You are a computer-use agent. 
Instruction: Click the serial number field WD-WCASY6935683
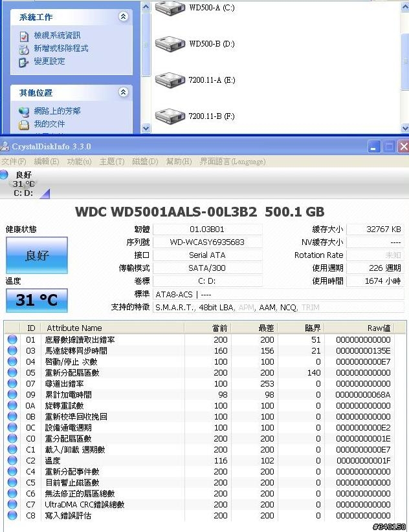(x=208, y=242)
